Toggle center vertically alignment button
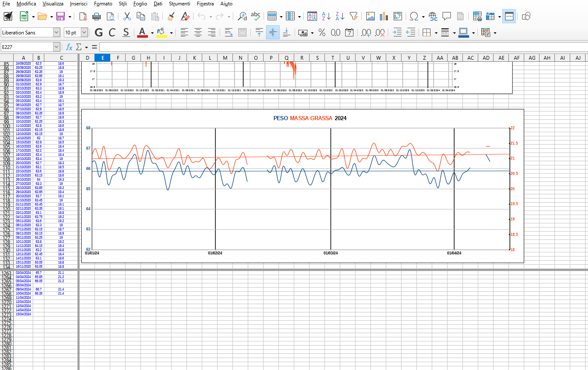Image resolution: width=588 pixels, height=370 pixels. tap(273, 33)
